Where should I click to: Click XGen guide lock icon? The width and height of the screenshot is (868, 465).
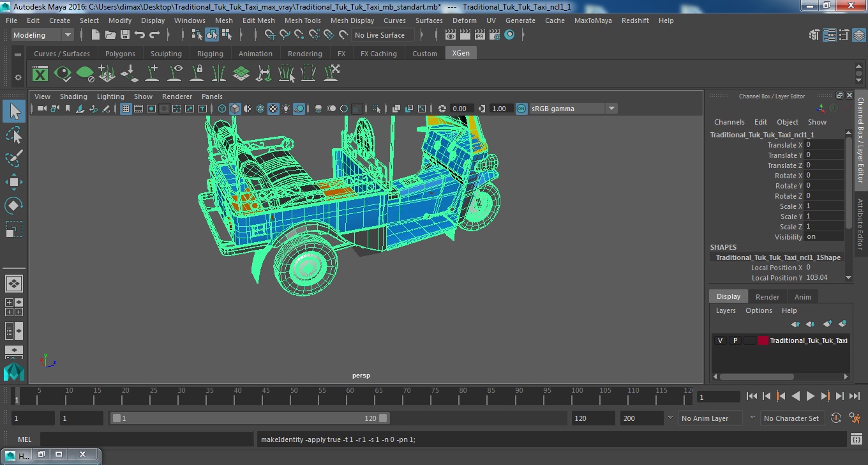tap(197, 74)
